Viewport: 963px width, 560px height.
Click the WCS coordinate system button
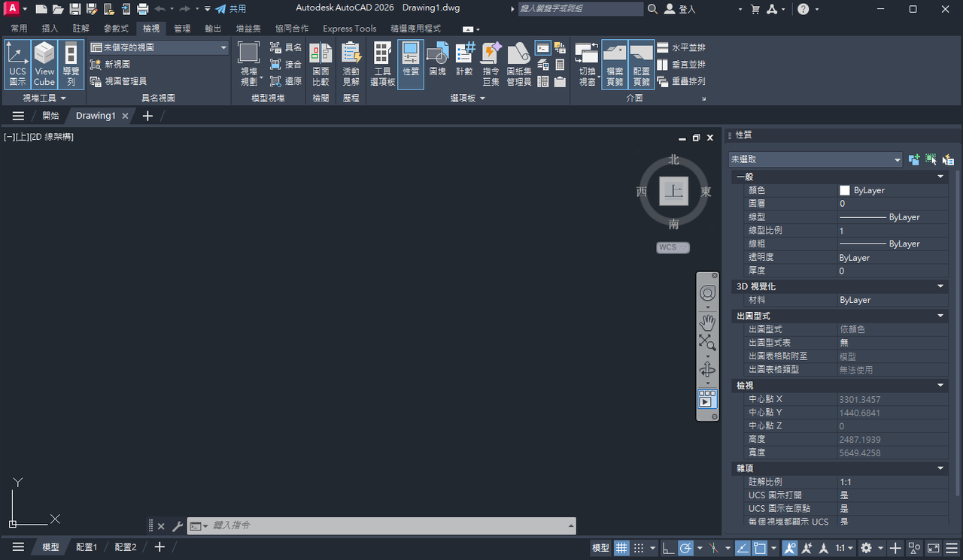pos(673,247)
